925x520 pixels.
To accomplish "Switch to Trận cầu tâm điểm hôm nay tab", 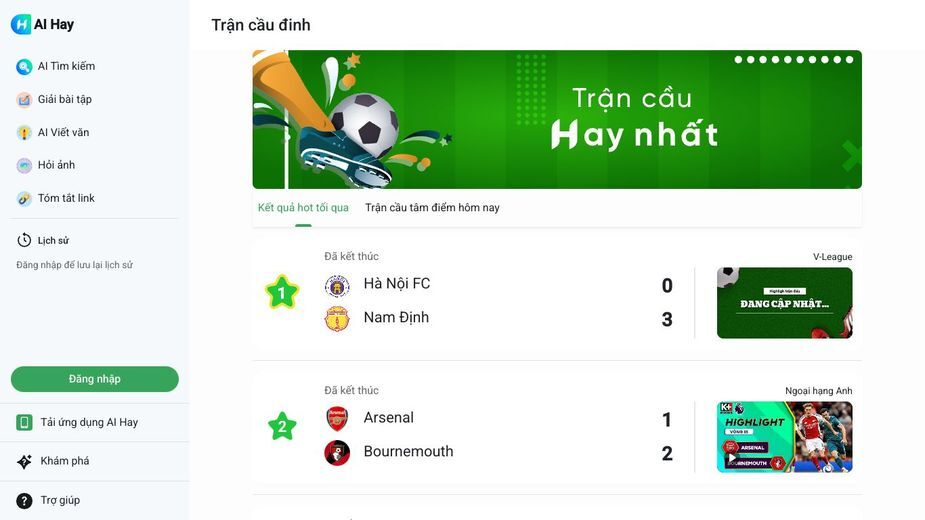I will 432,208.
